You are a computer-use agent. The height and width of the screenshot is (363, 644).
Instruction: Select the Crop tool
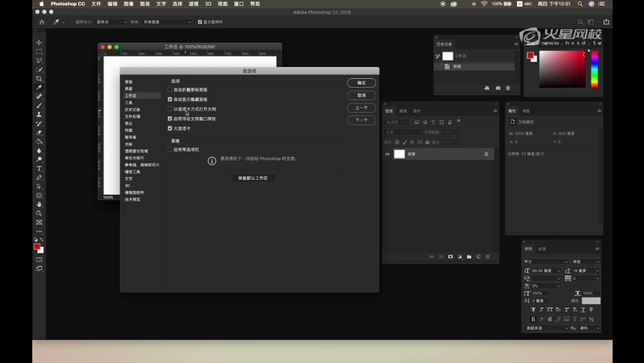coord(39,79)
